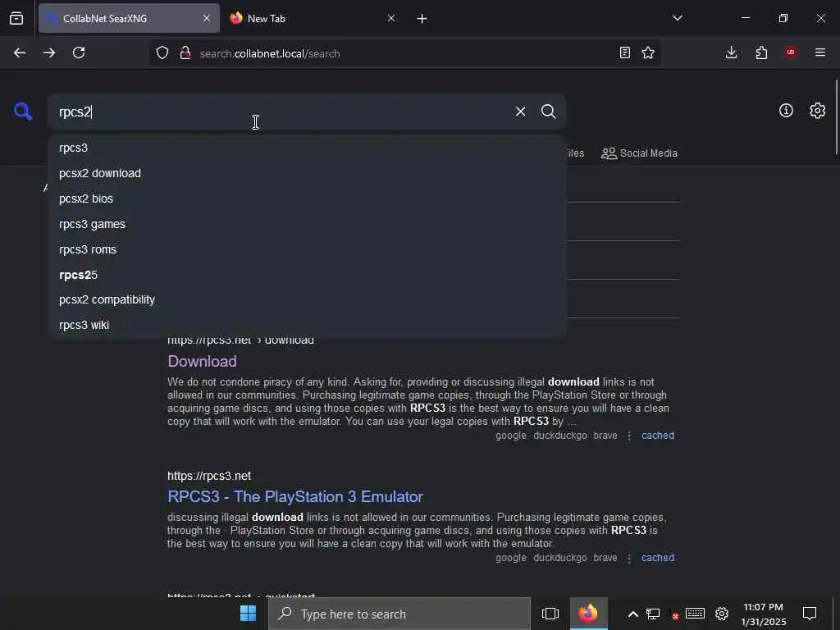840x630 pixels.
Task: Choose the pcsx2 bios suggestion
Action: click(x=307, y=199)
